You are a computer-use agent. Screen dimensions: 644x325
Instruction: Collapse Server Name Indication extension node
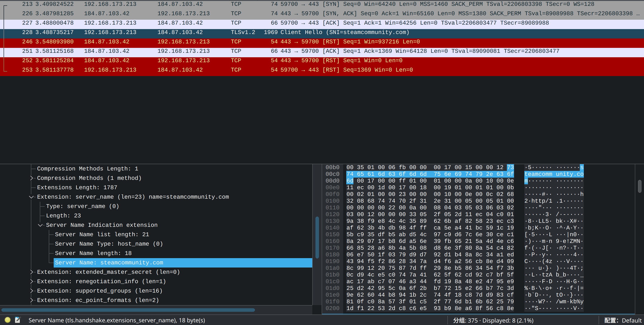point(40,225)
